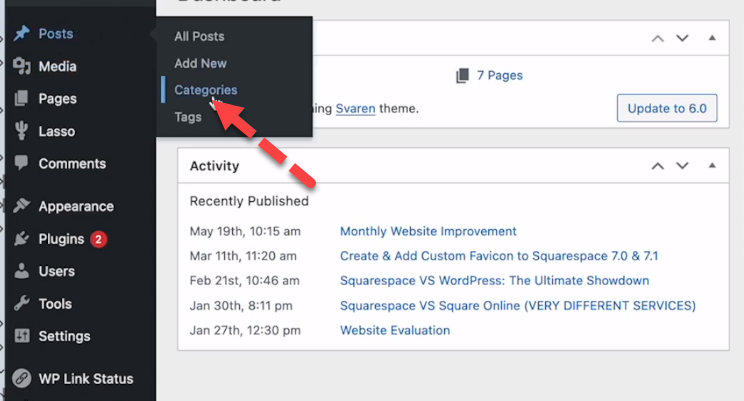Screen dimensions: 744x401
Task: Click the Mar 11th, 11:20 am date
Action: tap(243, 256)
